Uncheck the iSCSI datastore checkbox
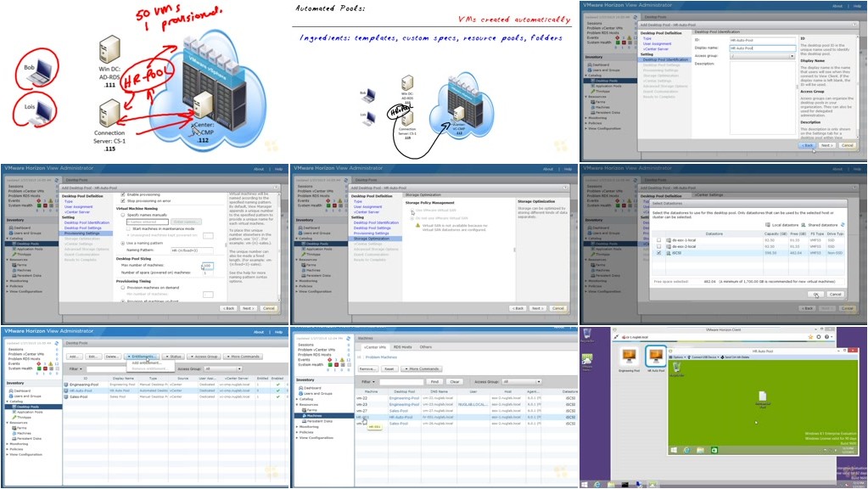This screenshot has height=489, width=868. pyautogui.click(x=658, y=252)
